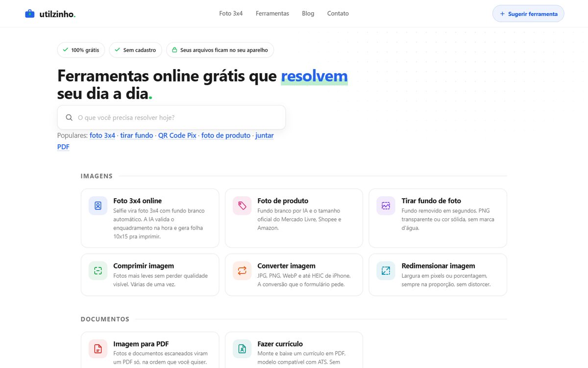Click the Tirar fundo de foto icon
588x368 pixels.
tap(386, 206)
